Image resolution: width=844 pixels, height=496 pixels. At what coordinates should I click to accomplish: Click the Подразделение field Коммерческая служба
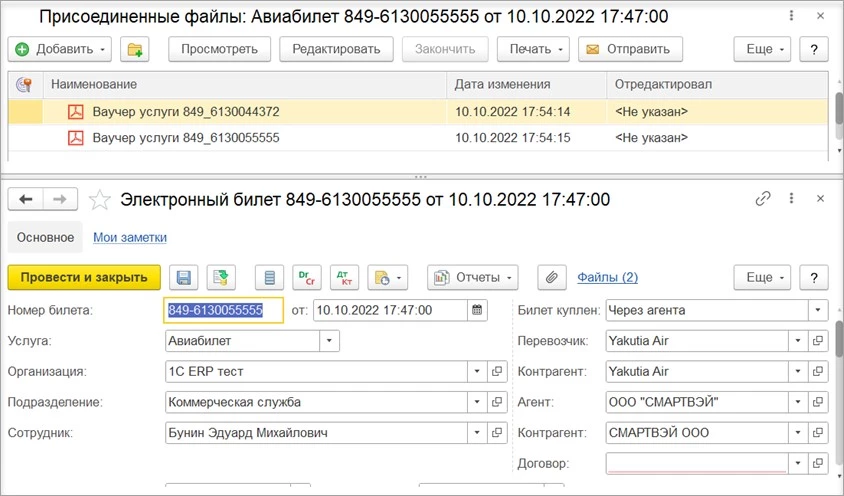pyautogui.click(x=316, y=402)
